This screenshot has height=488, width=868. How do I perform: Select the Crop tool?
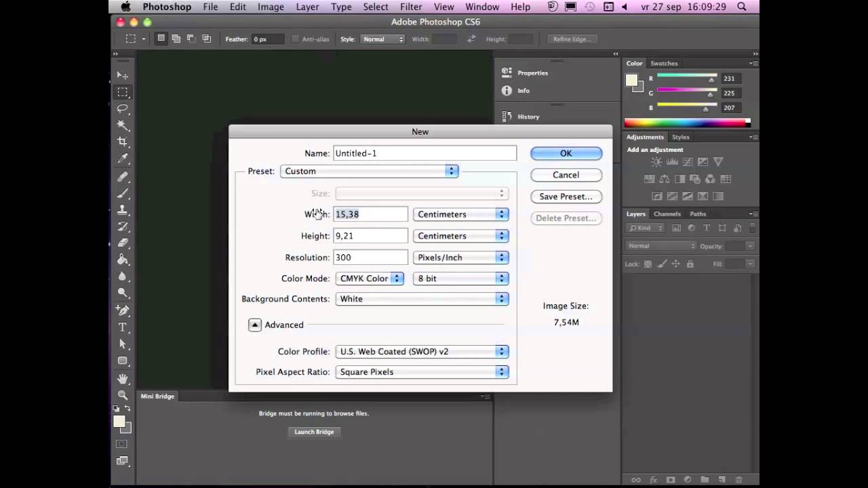click(123, 142)
